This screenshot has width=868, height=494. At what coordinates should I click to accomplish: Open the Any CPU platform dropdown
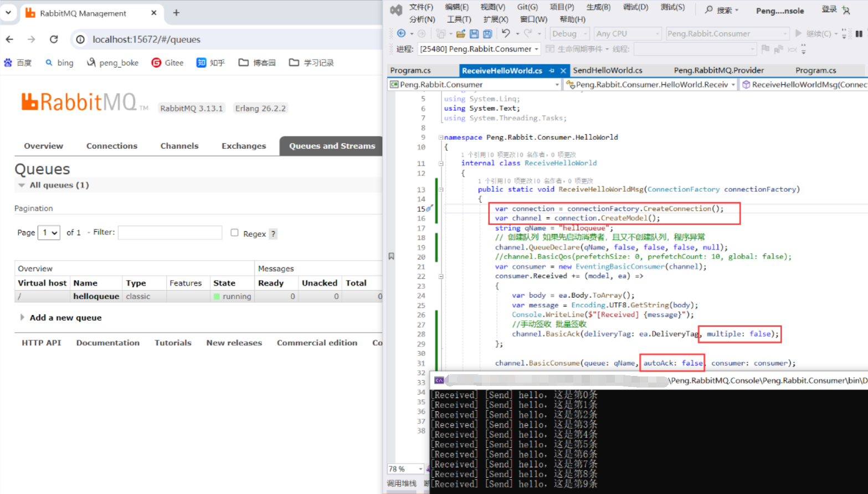(628, 34)
